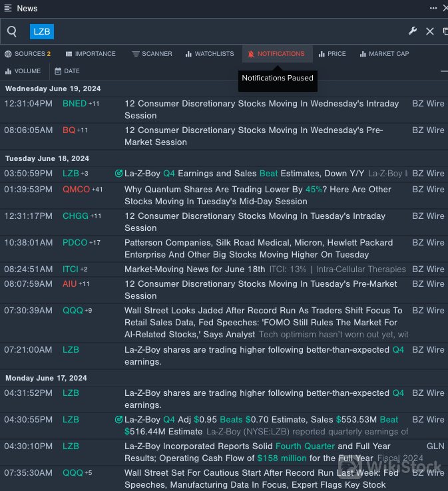Click the key-news icon beside La-Z-Boy Q4 Earnings headline
Screen dimensions: 448x491
click(x=118, y=174)
